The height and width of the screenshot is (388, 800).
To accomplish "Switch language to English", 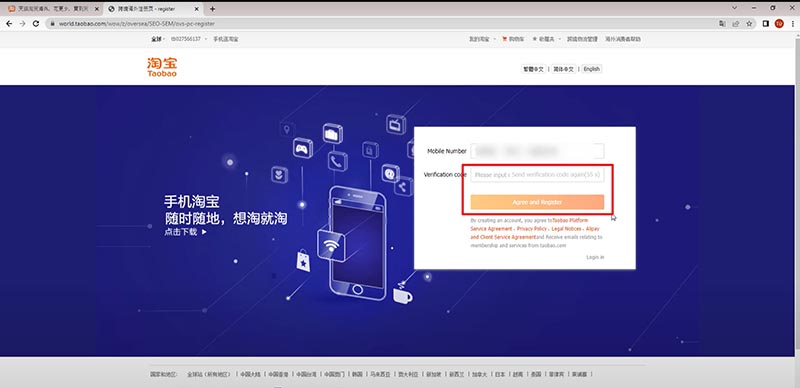I will click(x=592, y=69).
